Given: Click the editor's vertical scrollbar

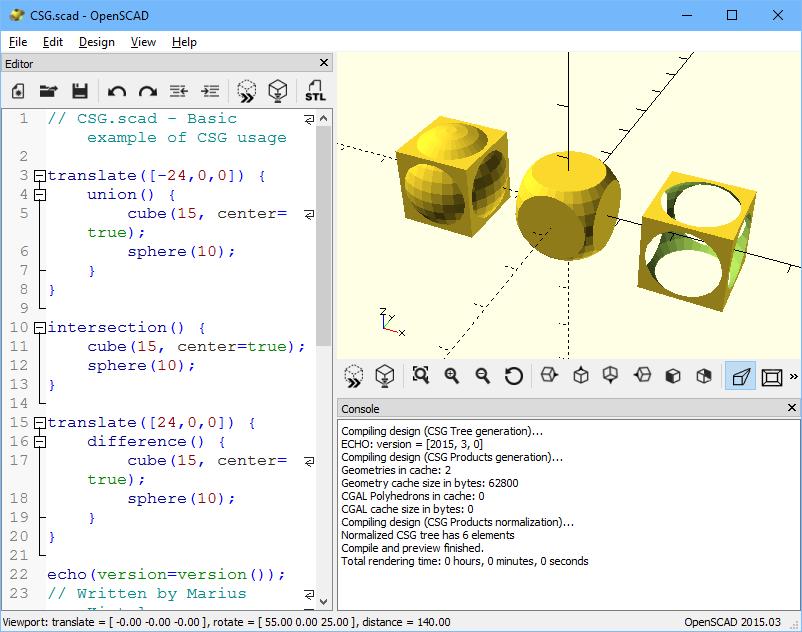Looking at the screenshot, I should pos(324,230).
